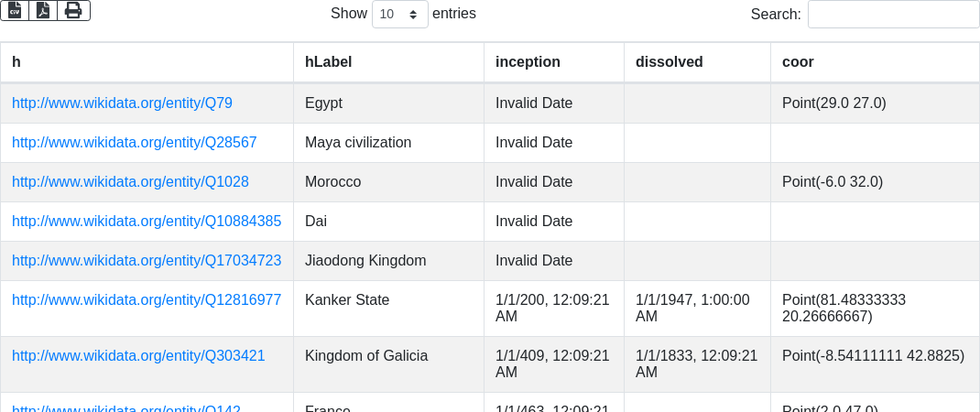This screenshot has width=980, height=412.
Task: Open the entries-per-page dropdown
Action: (399, 14)
